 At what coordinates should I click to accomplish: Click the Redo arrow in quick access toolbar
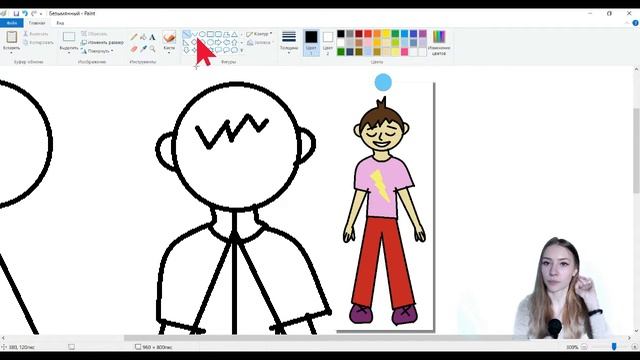(x=33, y=13)
